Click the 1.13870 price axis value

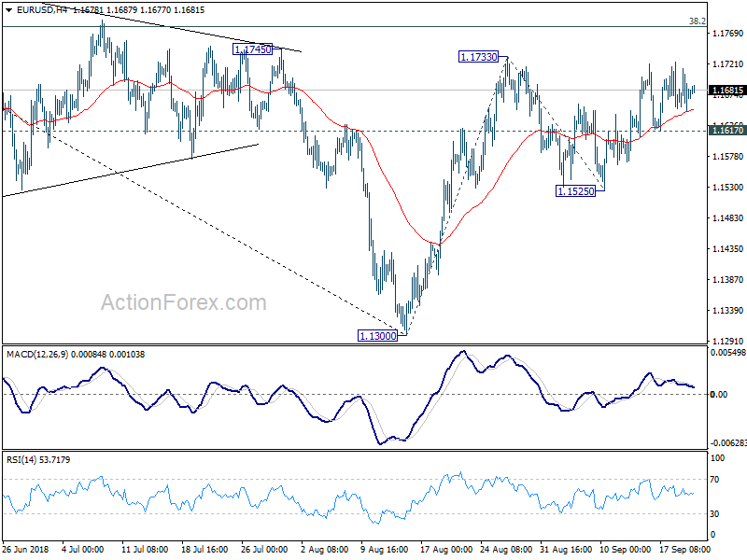pyautogui.click(x=727, y=279)
